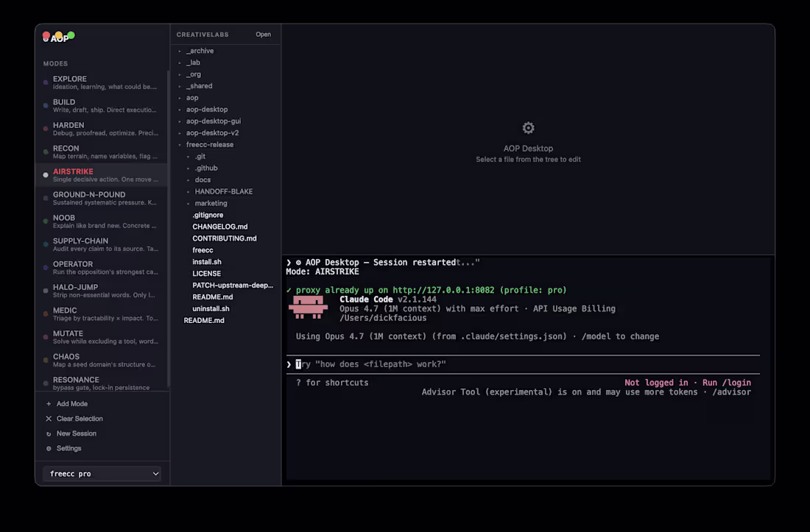Select the AIRSTRIKE mode

pos(102,175)
